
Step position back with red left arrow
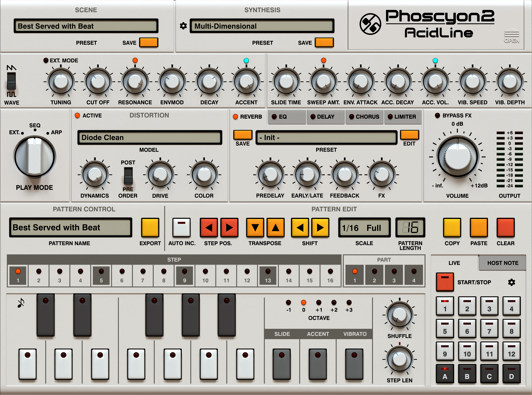point(209,227)
